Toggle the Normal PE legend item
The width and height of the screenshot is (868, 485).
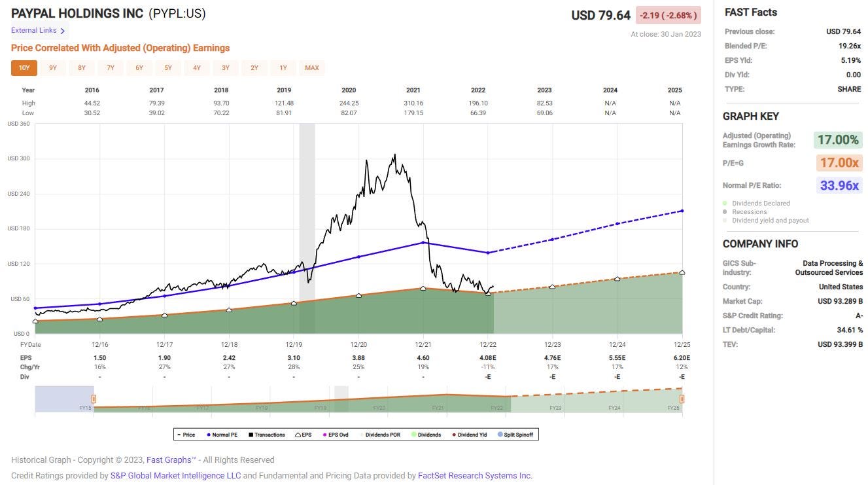pos(222,435)
